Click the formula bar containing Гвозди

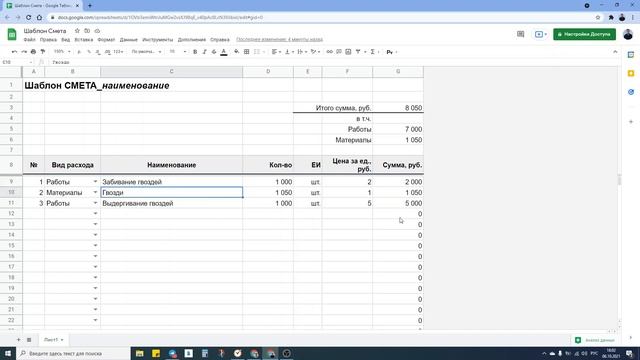[335, 62]
